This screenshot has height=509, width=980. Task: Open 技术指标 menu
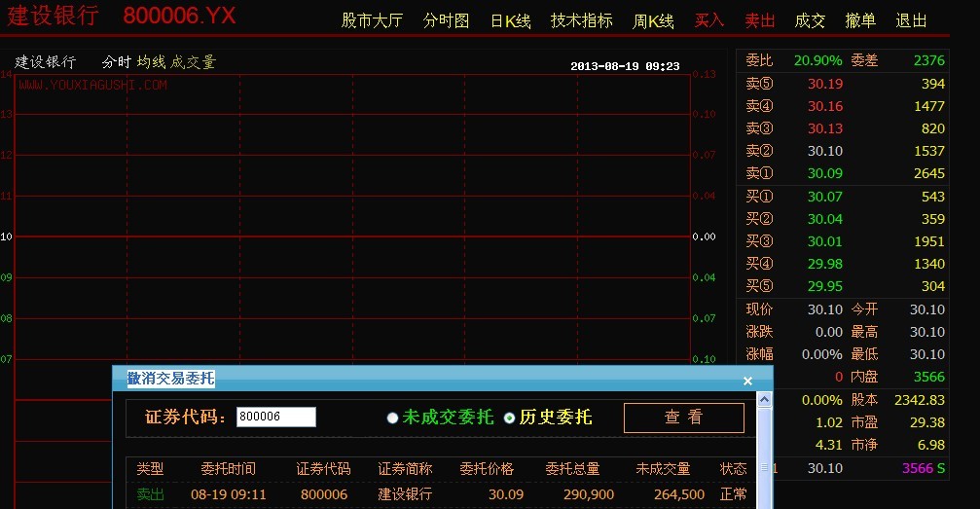[x=581, y=20]
